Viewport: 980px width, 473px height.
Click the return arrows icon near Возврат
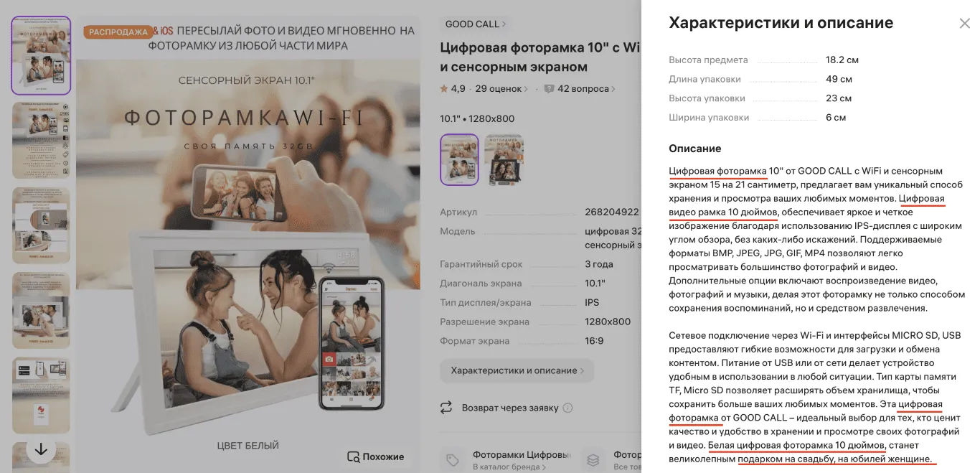click(446, 408)
